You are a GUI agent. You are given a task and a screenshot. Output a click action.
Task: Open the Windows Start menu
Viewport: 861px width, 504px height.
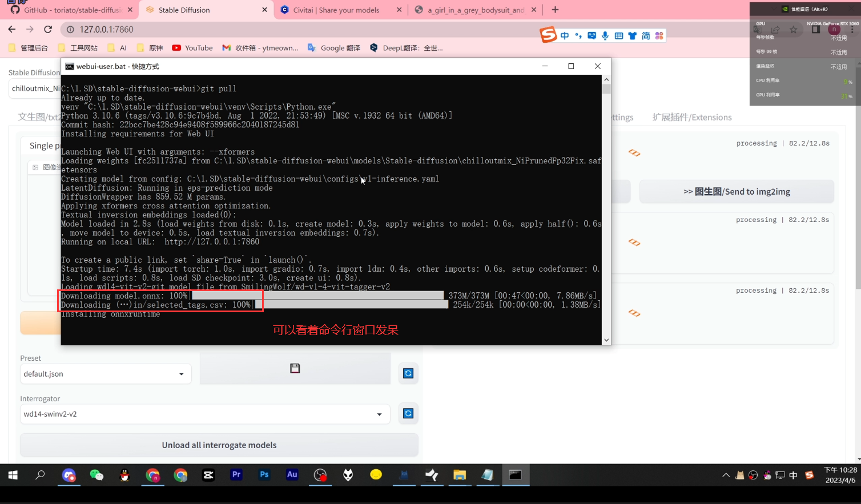click(13, 475)
